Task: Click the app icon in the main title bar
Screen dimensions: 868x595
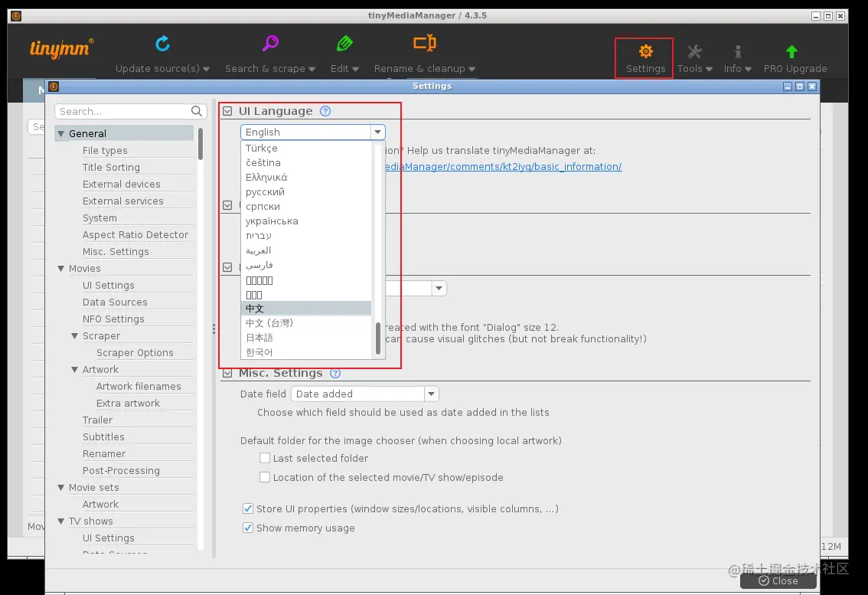Action: point(16,15)
